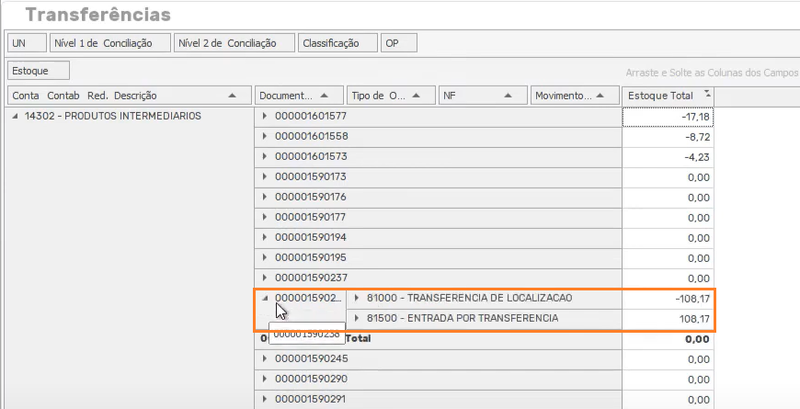This screenshot has width=800, height=409.
Task: Expand document 000001601577
Action: (x=264, y=116)
